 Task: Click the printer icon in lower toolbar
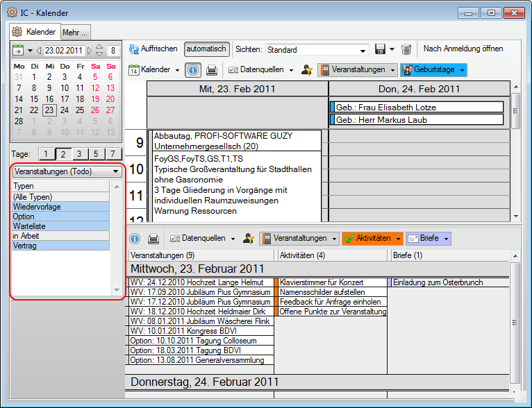point(153,239)
